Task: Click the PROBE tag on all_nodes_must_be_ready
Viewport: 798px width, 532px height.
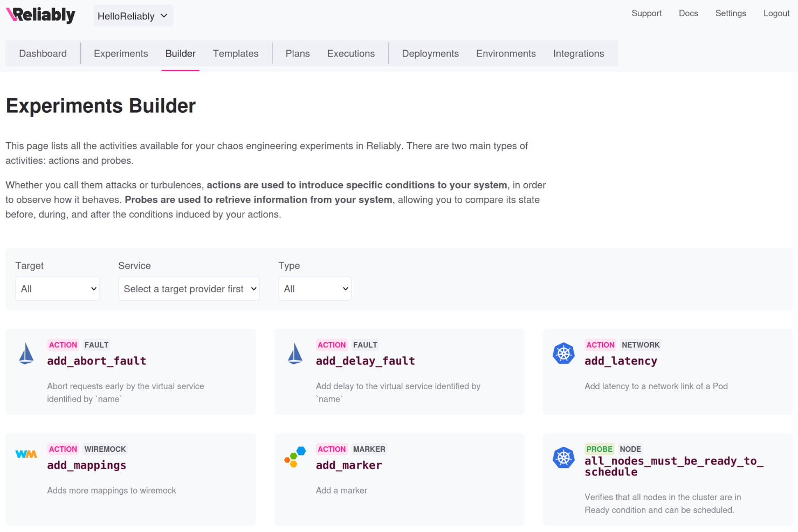Action: point(600,449)
